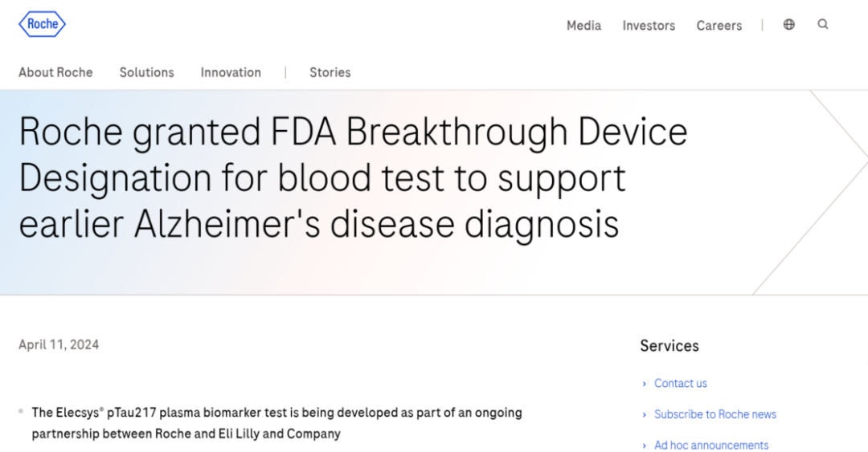Click the FDA Breakthrough Device Designation headline
This screenshot has height=452, width=868.
(354, 178)
